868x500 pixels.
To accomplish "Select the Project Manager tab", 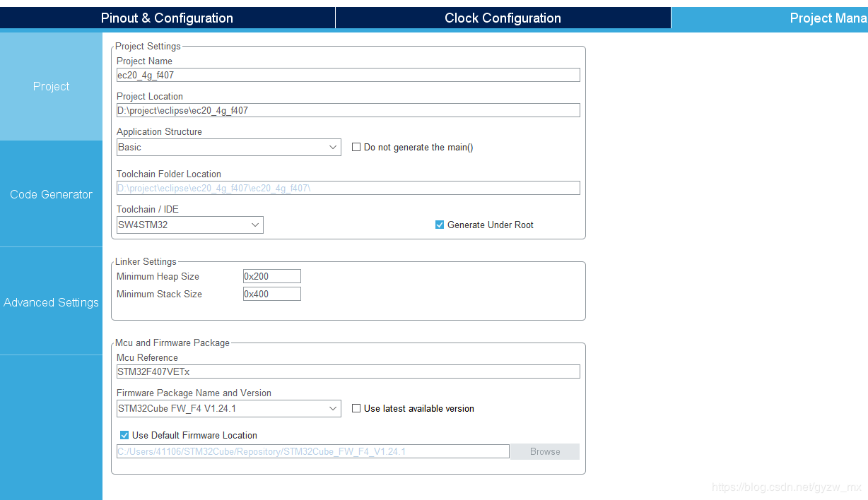I will click(770, 18).
